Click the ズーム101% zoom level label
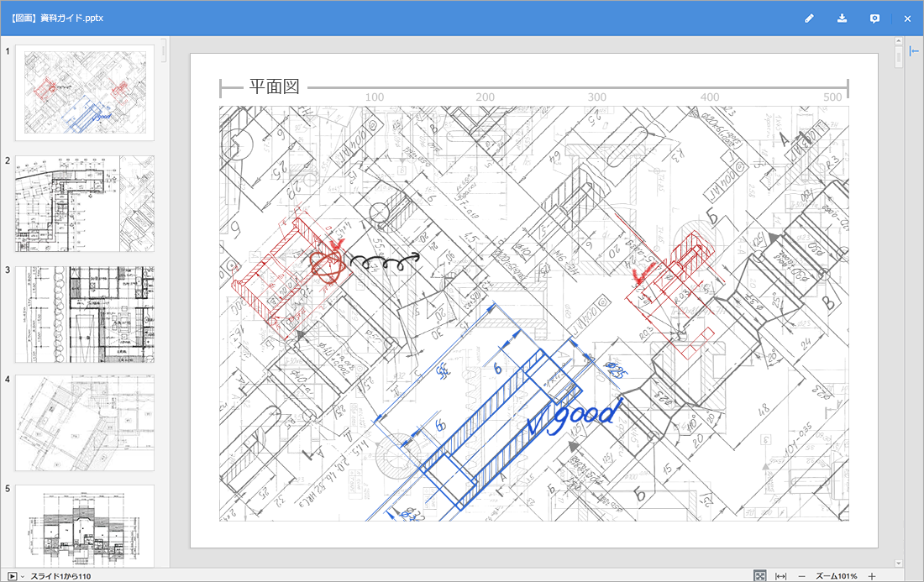Viewport: 924px width, 582px height. (x=836, y=576)
